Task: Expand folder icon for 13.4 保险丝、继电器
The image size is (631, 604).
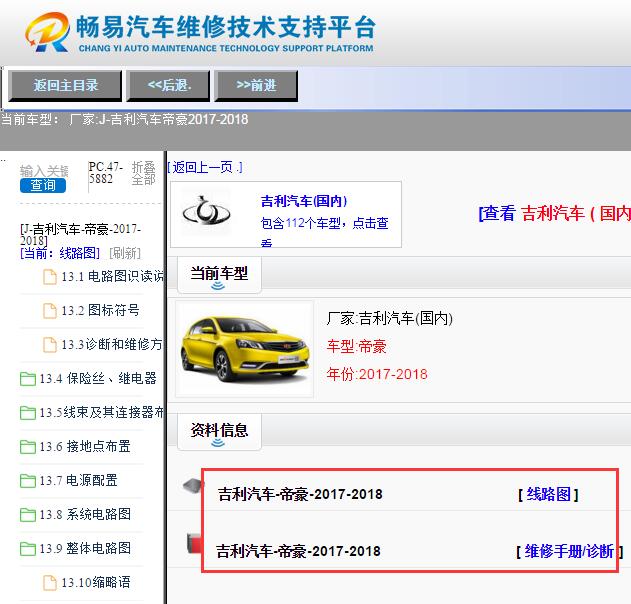Action: pos(28,379)
